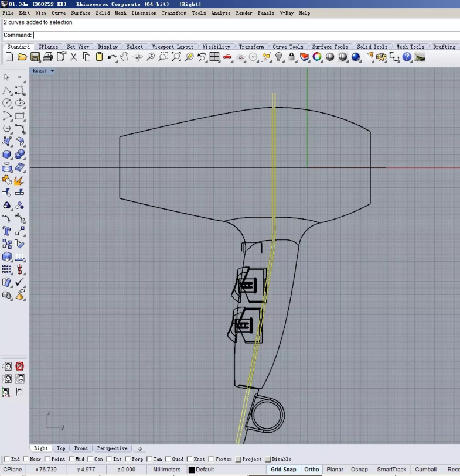Click the Print icon in toolbar
460x476 pixels.
[x=48, y=57]
